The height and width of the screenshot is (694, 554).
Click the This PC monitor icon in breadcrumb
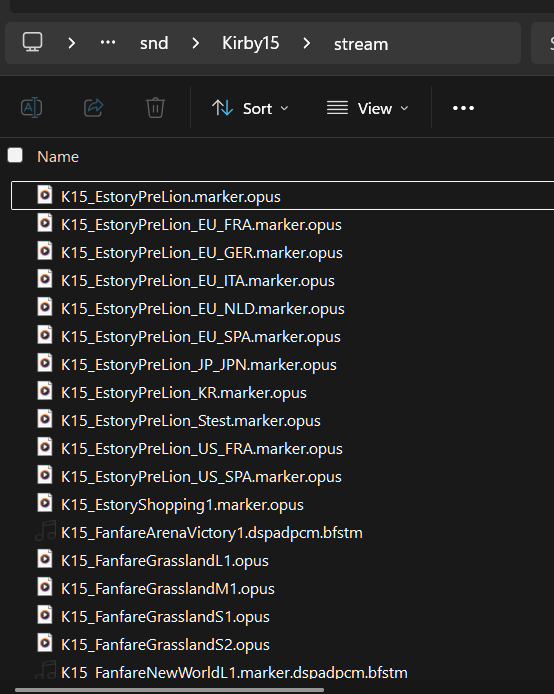click(x=32, y=42)
